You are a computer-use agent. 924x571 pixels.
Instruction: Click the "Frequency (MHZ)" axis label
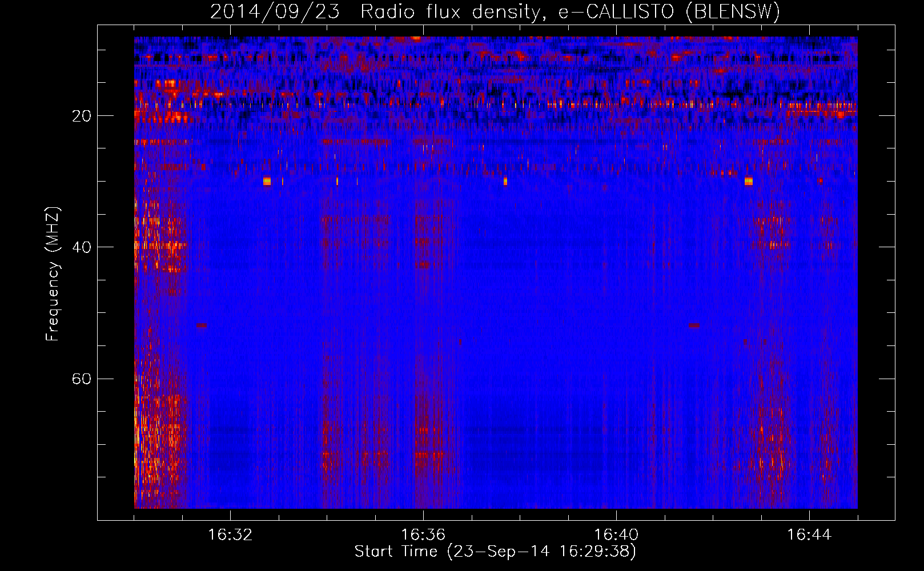click(x=53, y=274)
